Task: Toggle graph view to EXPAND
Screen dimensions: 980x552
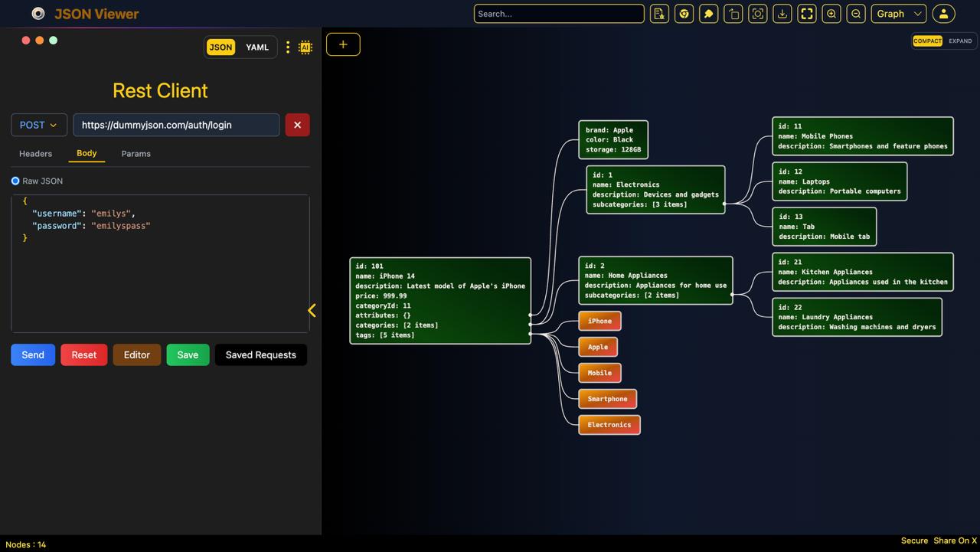Action: point(959,41)
